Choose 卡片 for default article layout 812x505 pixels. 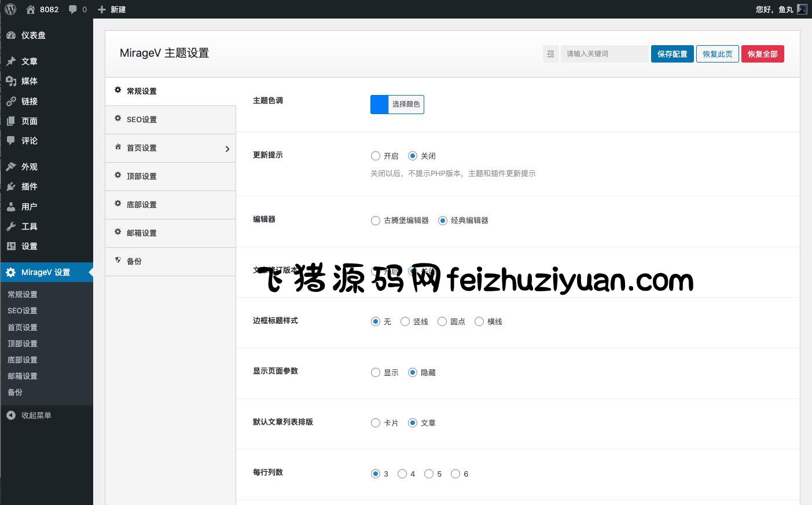click(x=376, y=423)
